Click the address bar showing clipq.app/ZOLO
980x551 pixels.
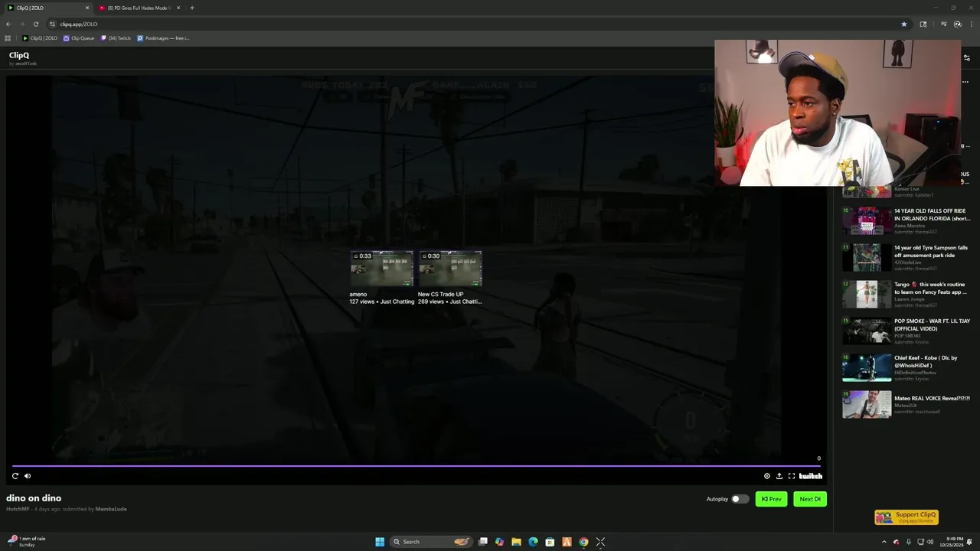pos(479,24)
